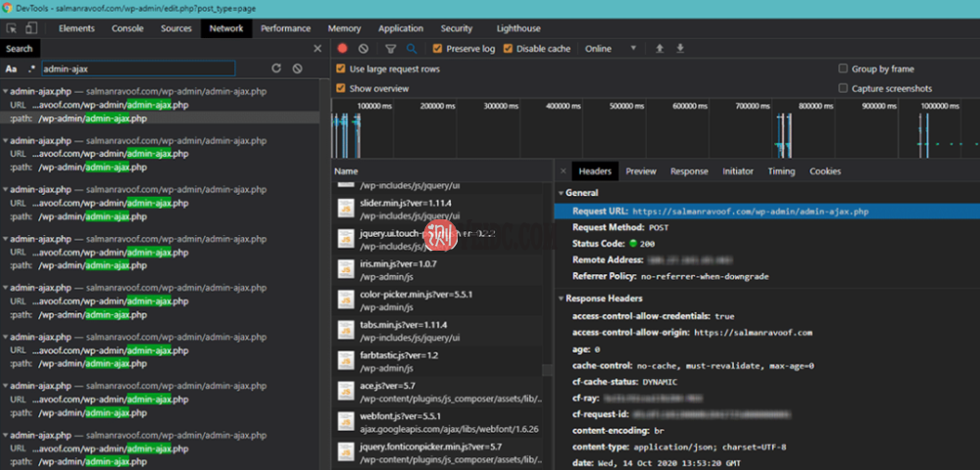The height and width of the screenshot is (470, 980).
Task: Select the Request Method POST row
Action: (x=766, y=228)
